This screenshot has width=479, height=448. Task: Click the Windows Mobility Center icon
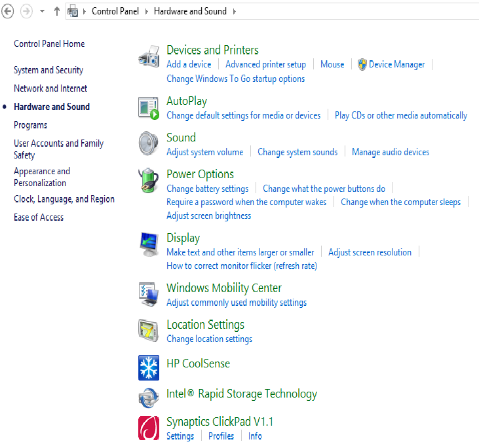click(x=149, y=294)
